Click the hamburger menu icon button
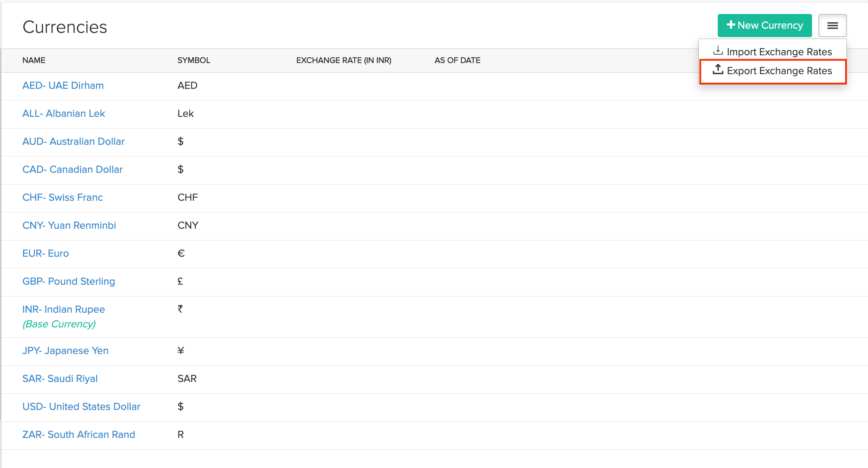This screenshot has width=868, height=468. coord(832,26)
